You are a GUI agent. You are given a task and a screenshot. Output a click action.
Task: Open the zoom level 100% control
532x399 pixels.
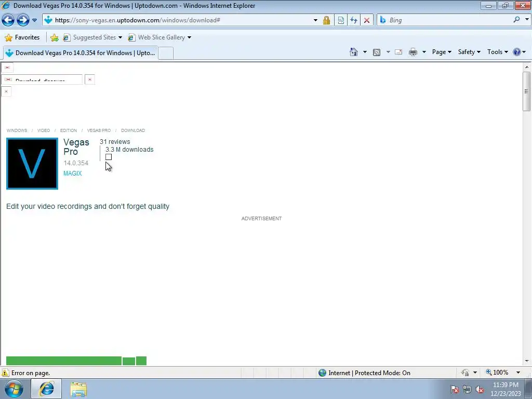[497, 373]
